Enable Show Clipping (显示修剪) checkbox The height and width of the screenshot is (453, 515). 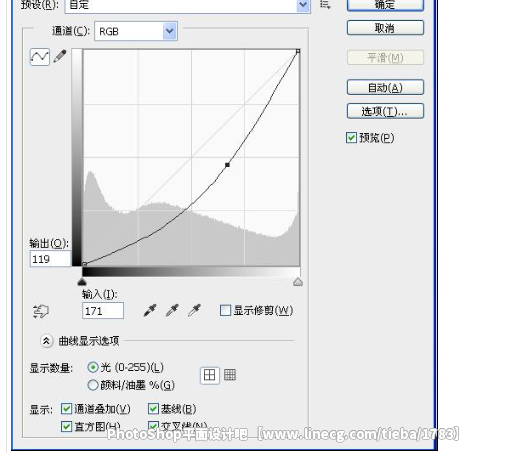(x=225, y=310)
